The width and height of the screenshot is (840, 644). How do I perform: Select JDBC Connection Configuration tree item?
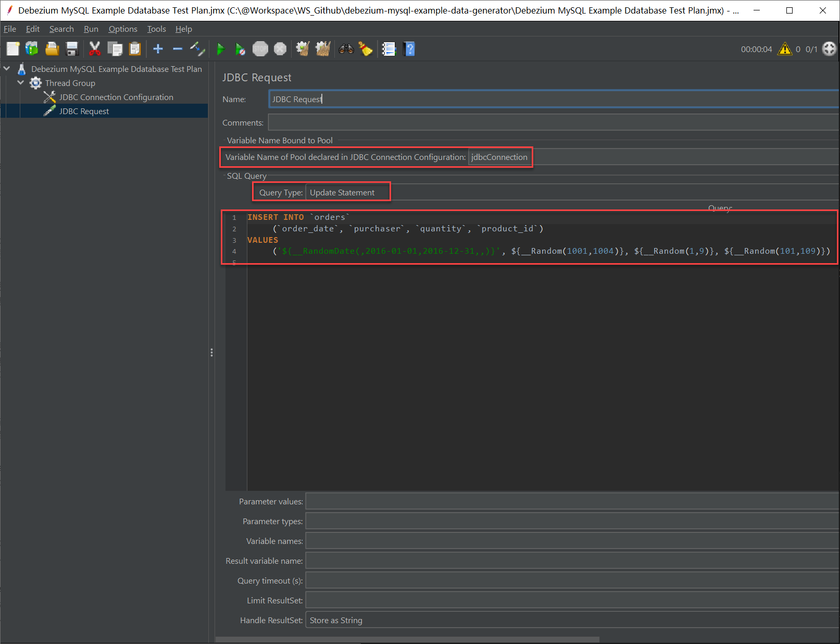click(116, 97)
